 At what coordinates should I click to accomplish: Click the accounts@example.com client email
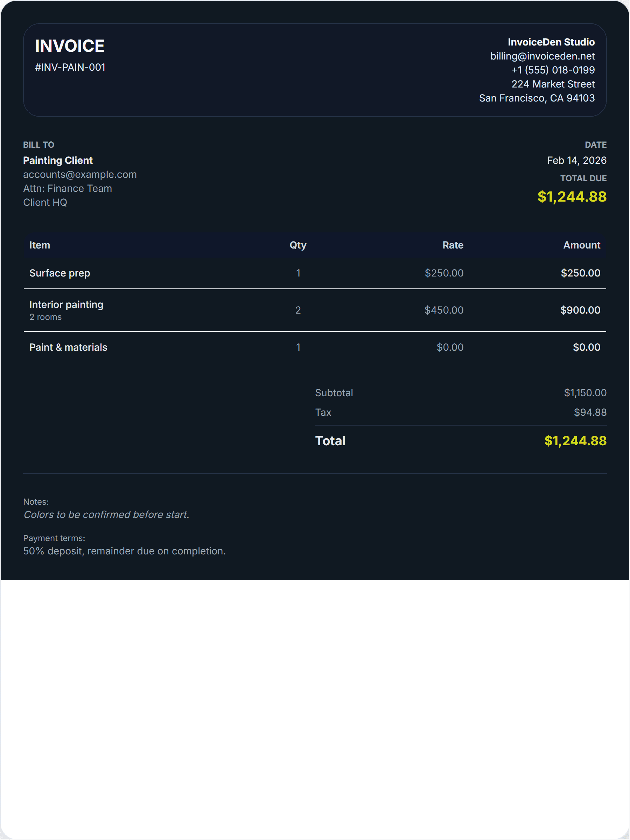[80, 174]
